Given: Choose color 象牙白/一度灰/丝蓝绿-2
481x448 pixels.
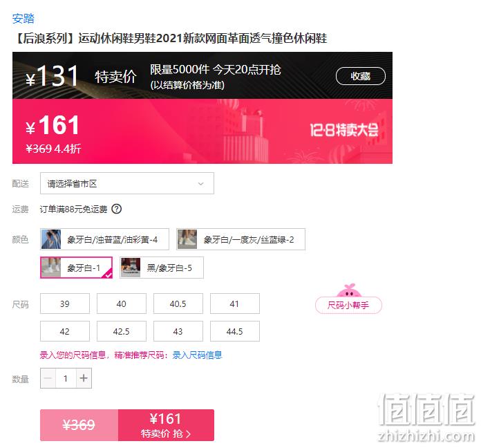Looking at the screenshot, I should [x=240, y=239].
